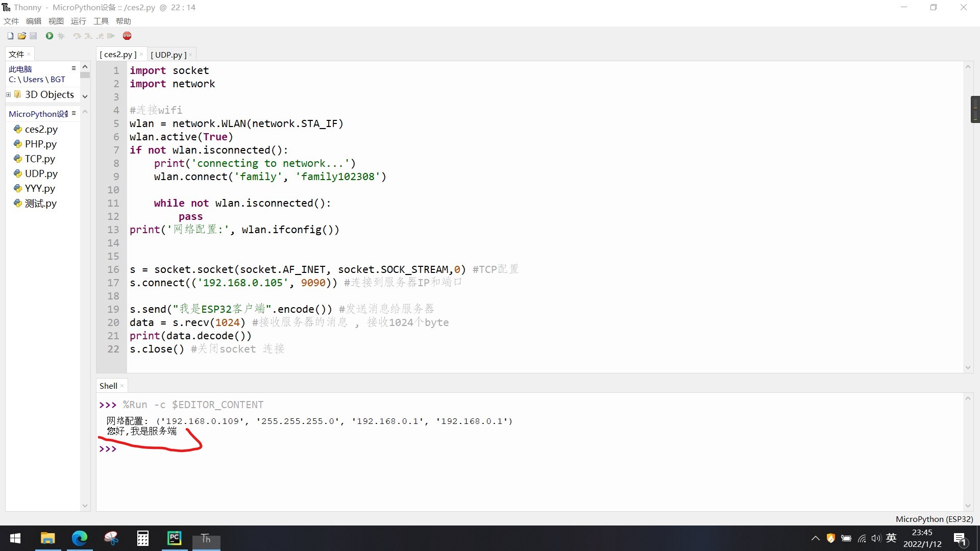Viewport: 980px width, 551px height.
Task: Close the ces2.py editor tab
Action: (141, 55)
